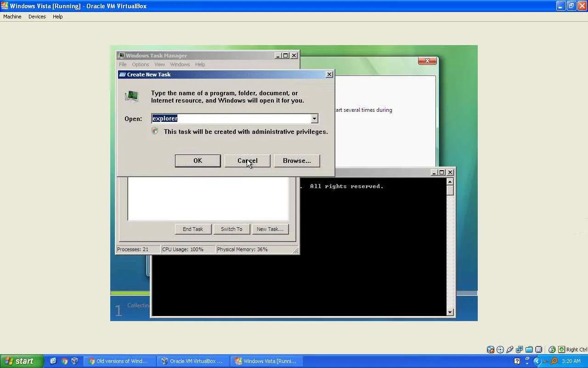Click the 3:20 AM taskbar clock
Image resolution: width=588 pixels, height=368 pixels.
pyautogui.click(x=571, y=361)
